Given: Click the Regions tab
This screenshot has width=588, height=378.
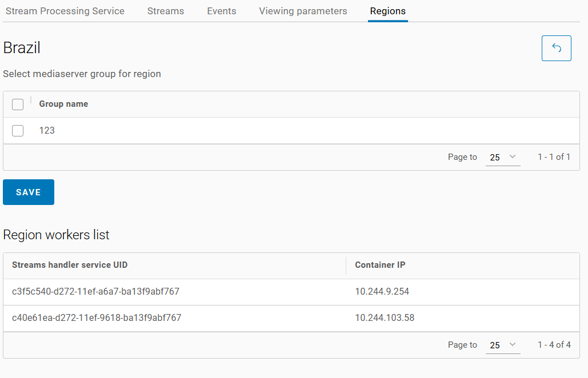Looking at the screenshot, I should pos(387,11).
